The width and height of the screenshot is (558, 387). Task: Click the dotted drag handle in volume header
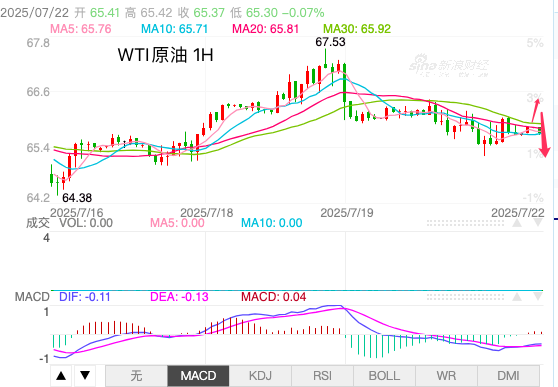465,223
